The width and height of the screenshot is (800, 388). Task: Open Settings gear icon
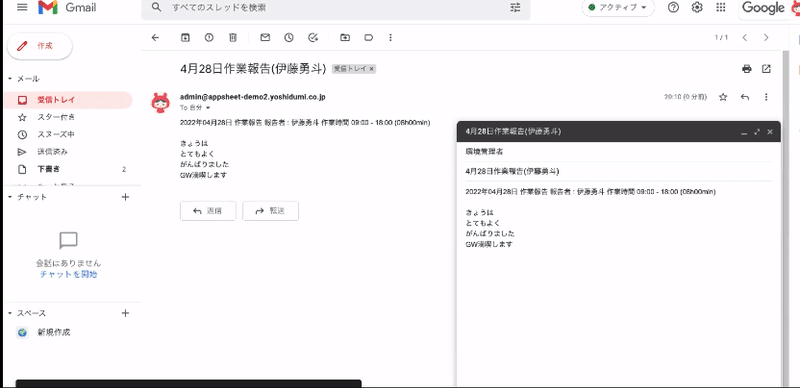click(697, 8)
